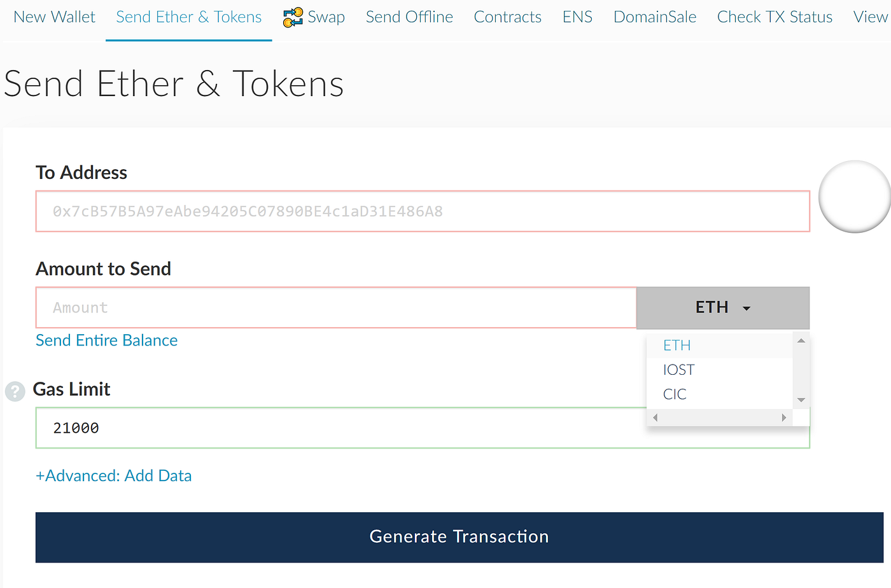Screen dimensions: 891x588
Task: Click Send Entire Balance link
Action: pyautogui.click(x=106, y=340)
